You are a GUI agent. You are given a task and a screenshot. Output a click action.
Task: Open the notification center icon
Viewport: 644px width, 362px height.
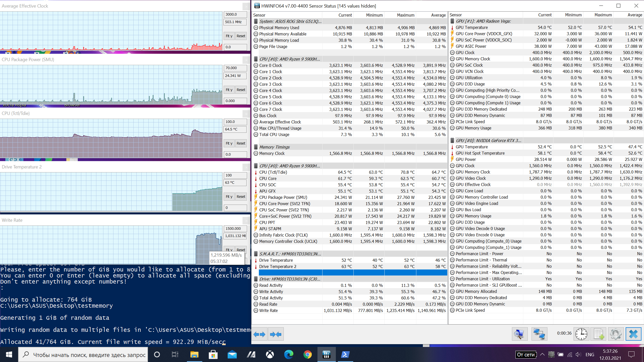point(631,354)
